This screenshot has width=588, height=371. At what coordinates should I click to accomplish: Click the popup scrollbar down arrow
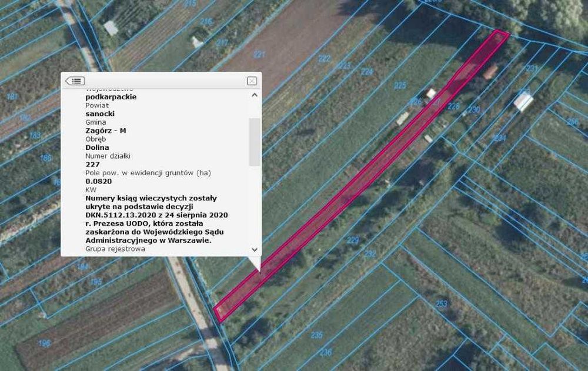[255, 249]
